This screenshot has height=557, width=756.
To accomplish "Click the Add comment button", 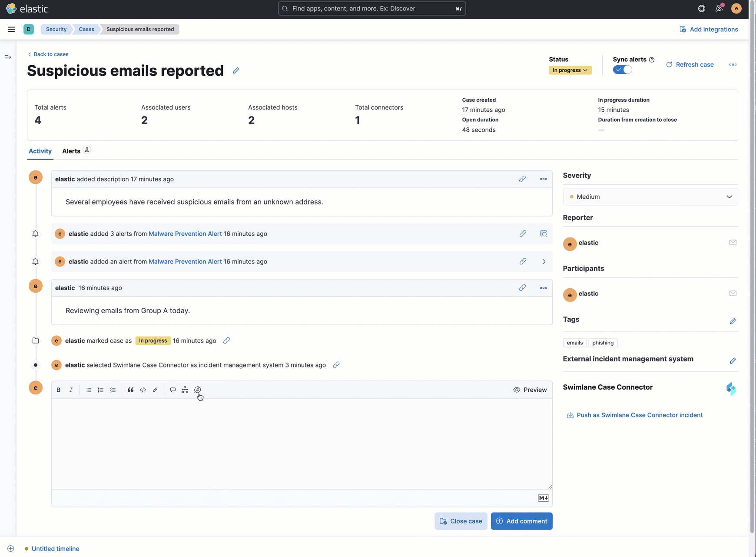I will coord(521,521).
